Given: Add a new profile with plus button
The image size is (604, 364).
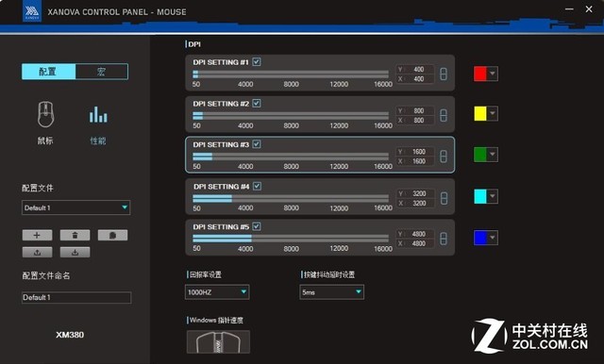Looking at the screenshot, I should (37, 235).
